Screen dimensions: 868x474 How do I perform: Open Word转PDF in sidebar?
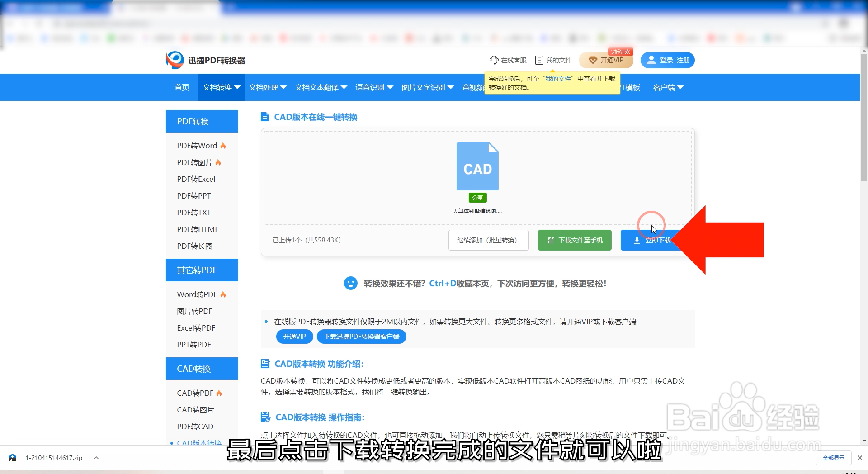(197, 294)
